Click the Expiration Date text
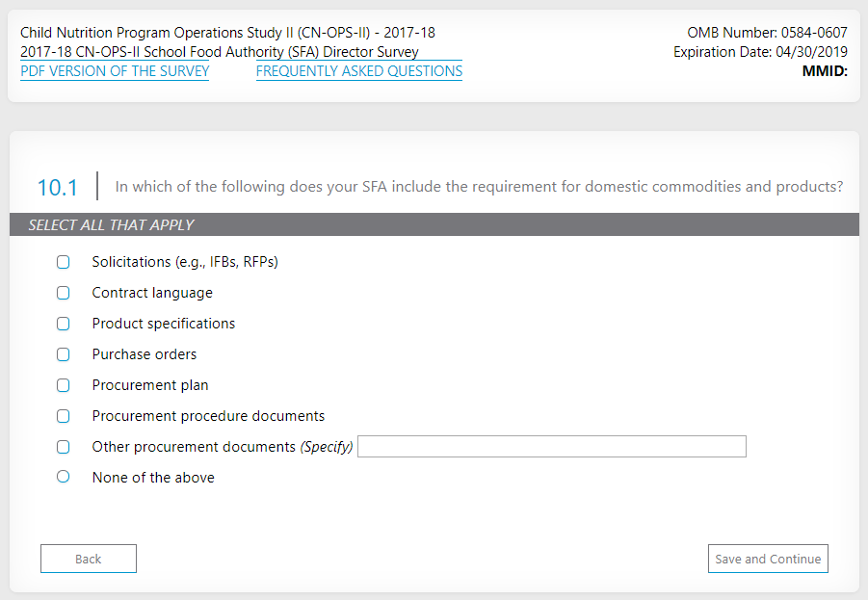Image resolution: width=868 pixels, height=600 pixels. (x=760, y=52)
